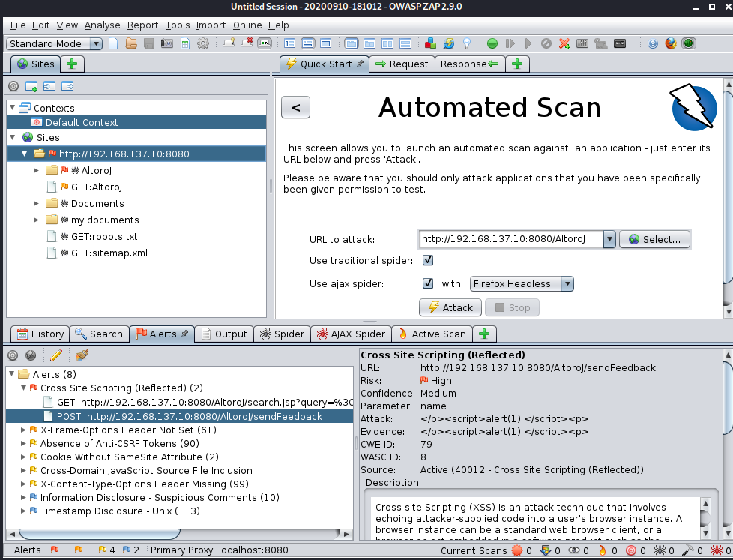The width and height of the screenshot is (733, 560).
Task: Add a custom breakpoint with red X icon
Action: 564,43
